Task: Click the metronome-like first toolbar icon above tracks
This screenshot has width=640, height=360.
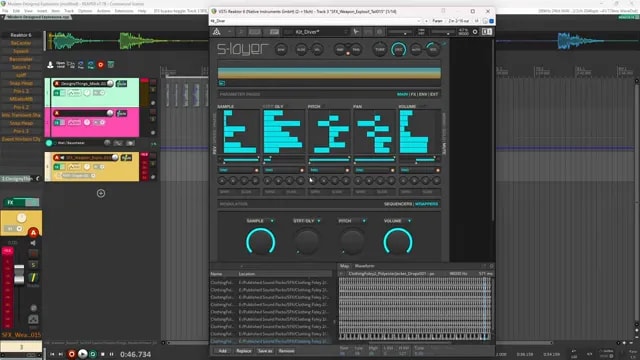Action: point(50,64)
